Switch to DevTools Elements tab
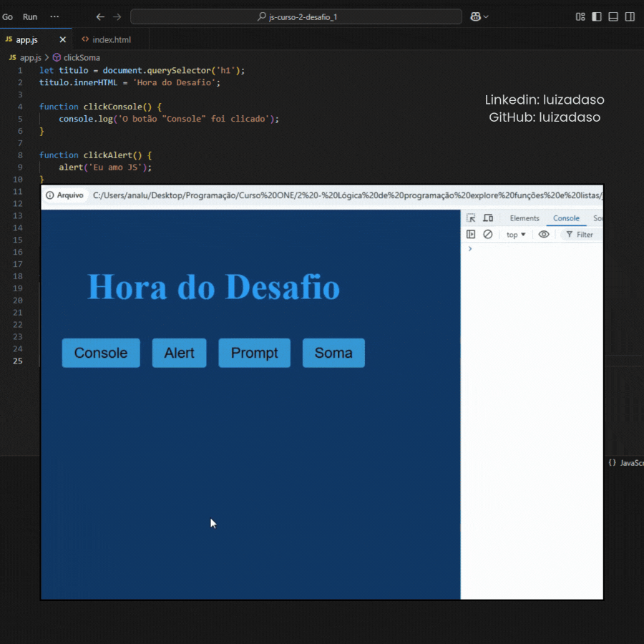This screenshot has height=644, width=644. 525,218
